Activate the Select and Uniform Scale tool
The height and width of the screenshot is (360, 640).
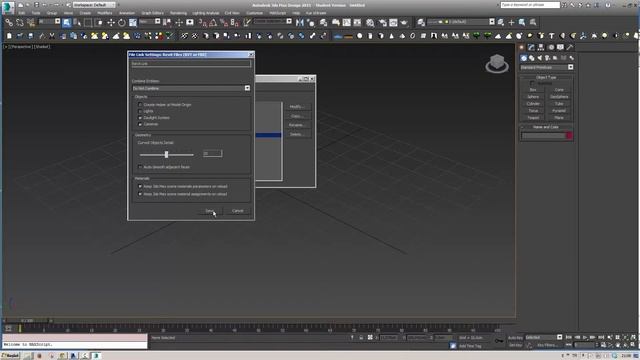coord(133,22)
